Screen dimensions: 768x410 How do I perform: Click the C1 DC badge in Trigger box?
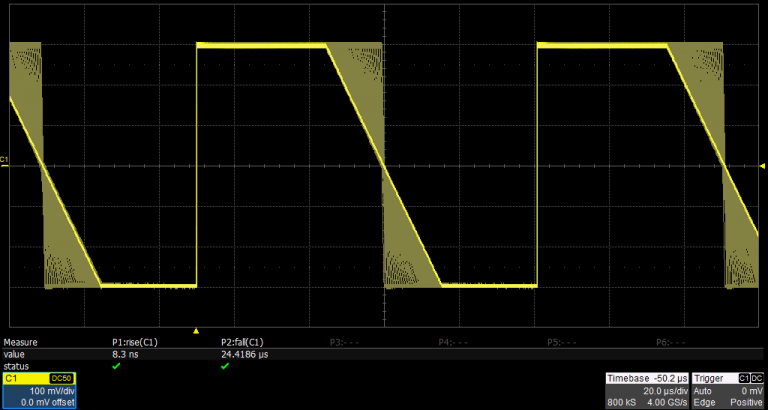[744, 379]
